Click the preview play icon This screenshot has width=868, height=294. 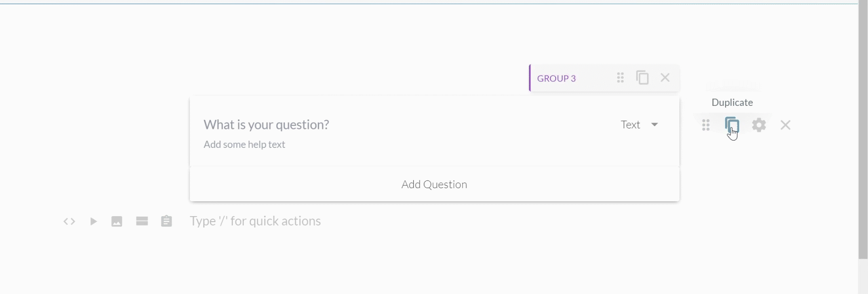(93, 221)
